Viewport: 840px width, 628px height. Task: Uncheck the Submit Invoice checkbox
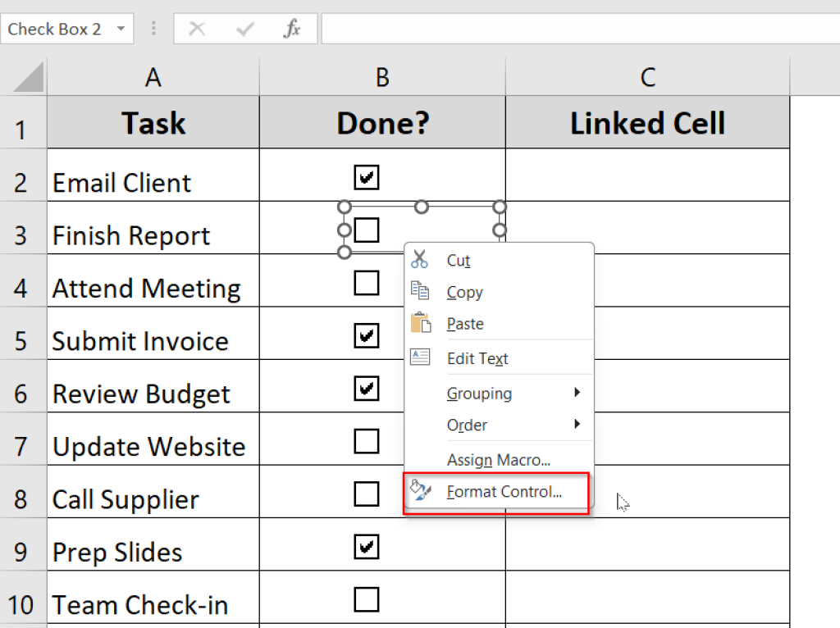click(x=366, y=335)
